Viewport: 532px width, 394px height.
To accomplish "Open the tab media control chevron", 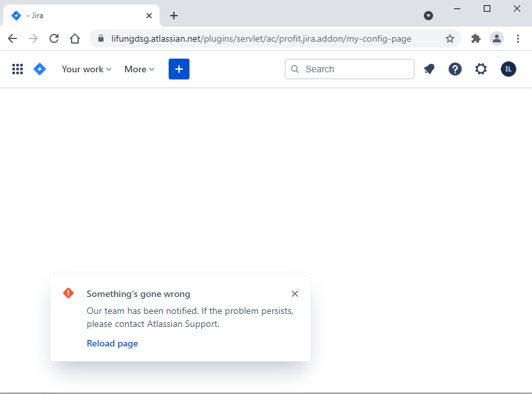I will pos(428,15).
